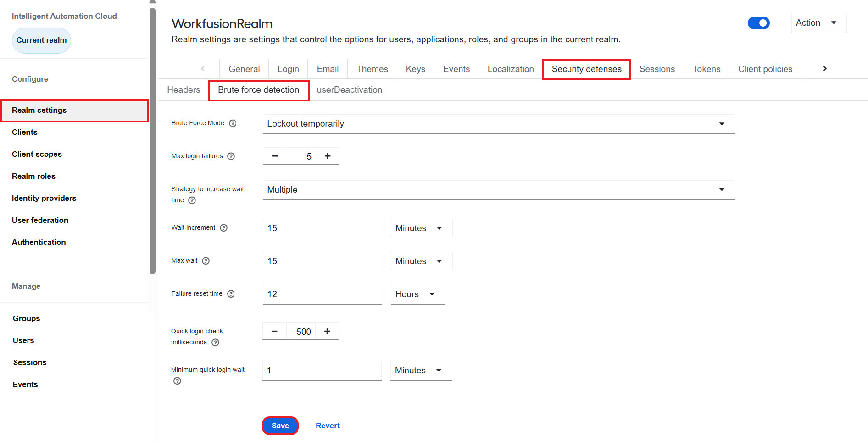Viewport: 868px width, 443px height.
Task: Click the Wait increment value field
Action: 323,228
